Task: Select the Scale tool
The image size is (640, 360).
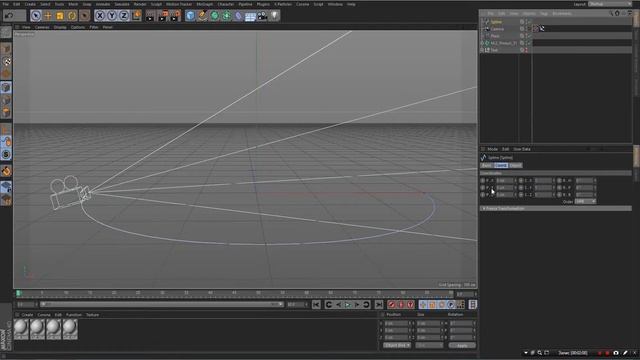Action: [60, 16]
